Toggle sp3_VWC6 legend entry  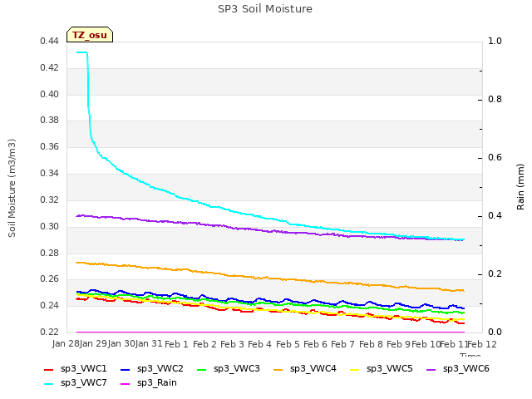pyautogui.click(x=458, y=369)
